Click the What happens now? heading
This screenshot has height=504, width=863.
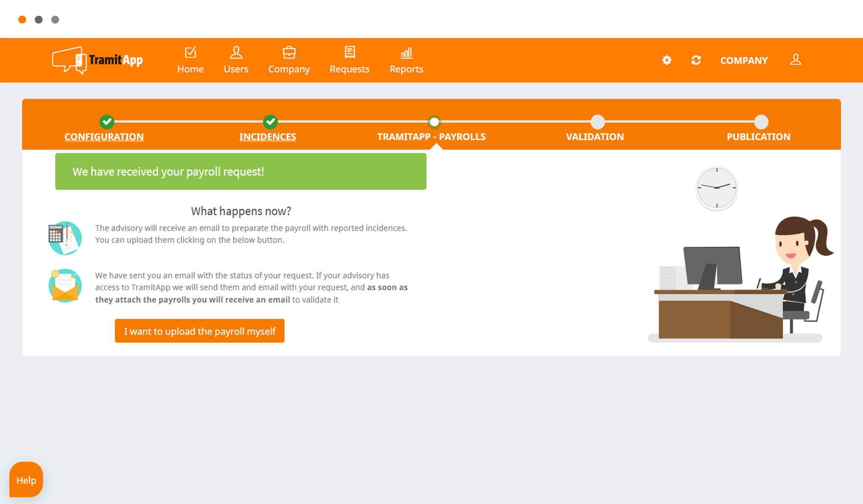[x=241, y=211]
